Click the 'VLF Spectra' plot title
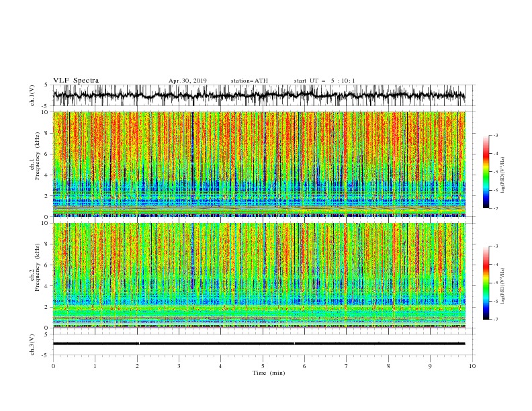Screen dimensions: 532x411 [x=76, y=81]
